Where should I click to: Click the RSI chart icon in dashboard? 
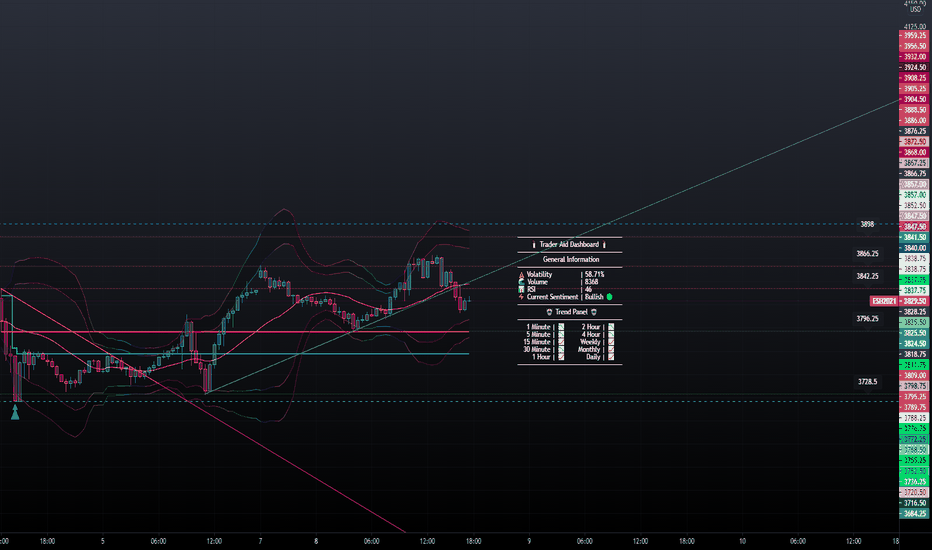click(521, 290)
